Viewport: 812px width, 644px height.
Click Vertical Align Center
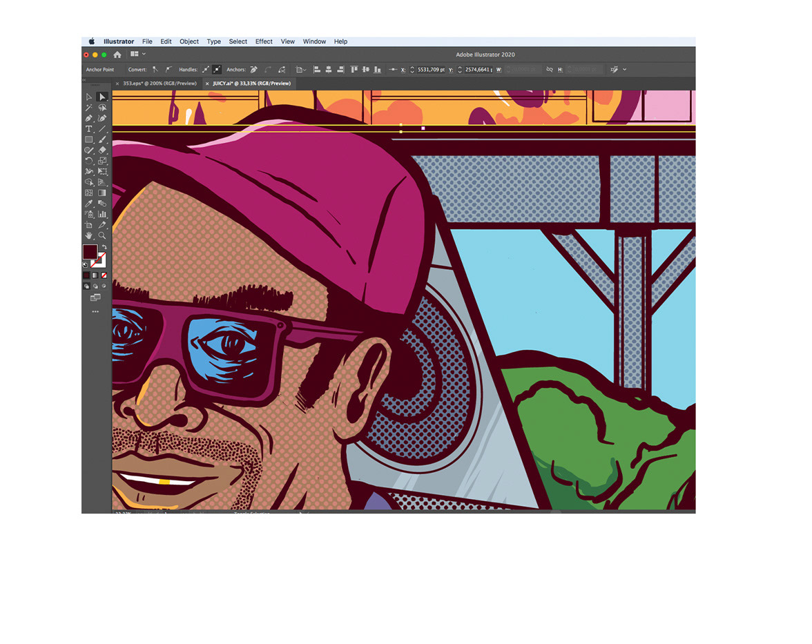366,69
